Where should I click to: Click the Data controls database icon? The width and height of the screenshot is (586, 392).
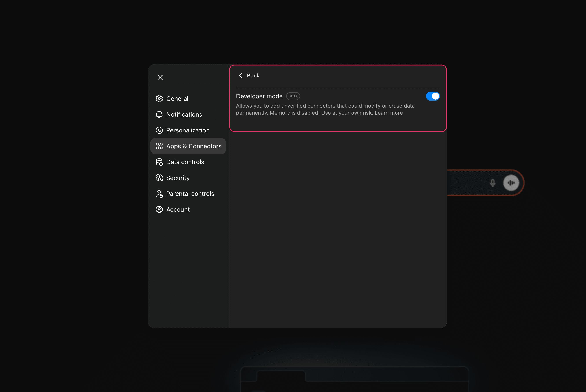coord(159,162)
